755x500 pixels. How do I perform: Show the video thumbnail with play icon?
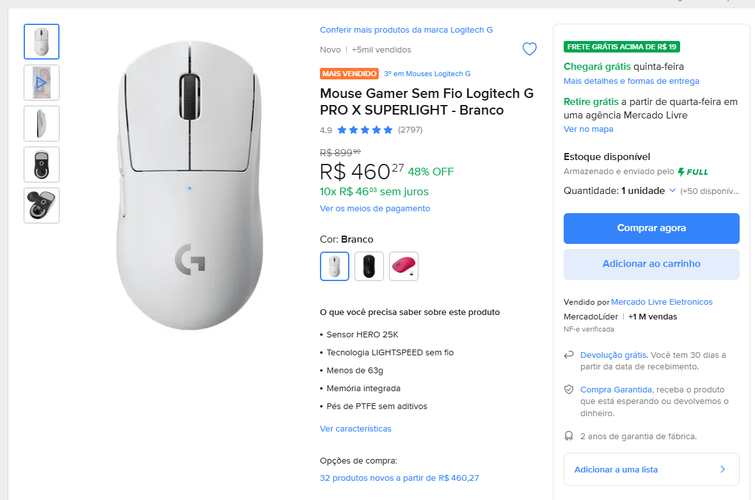(41, 82)
